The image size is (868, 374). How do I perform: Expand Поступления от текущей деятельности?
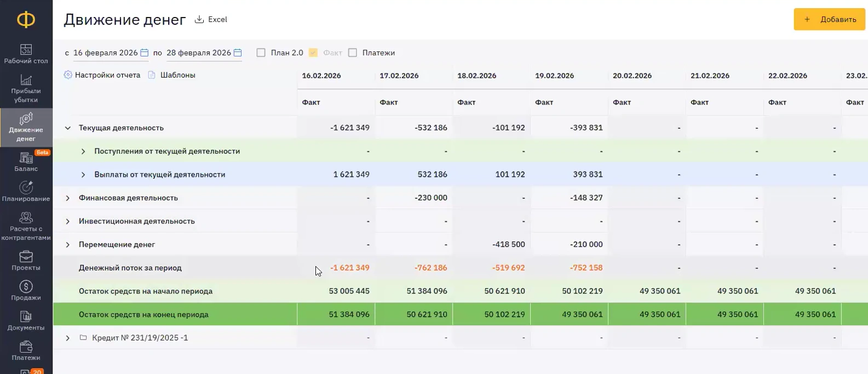[83, 151]
